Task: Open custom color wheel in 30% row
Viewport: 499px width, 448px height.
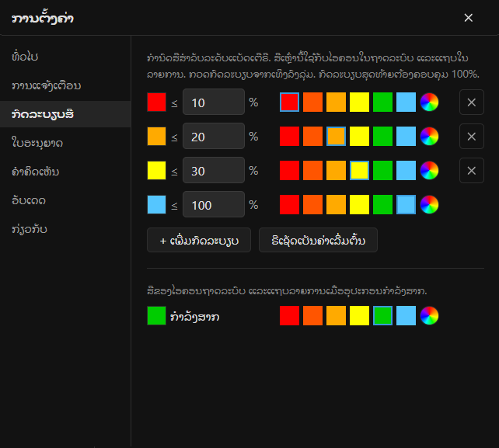Action: [x=429, y=170]
